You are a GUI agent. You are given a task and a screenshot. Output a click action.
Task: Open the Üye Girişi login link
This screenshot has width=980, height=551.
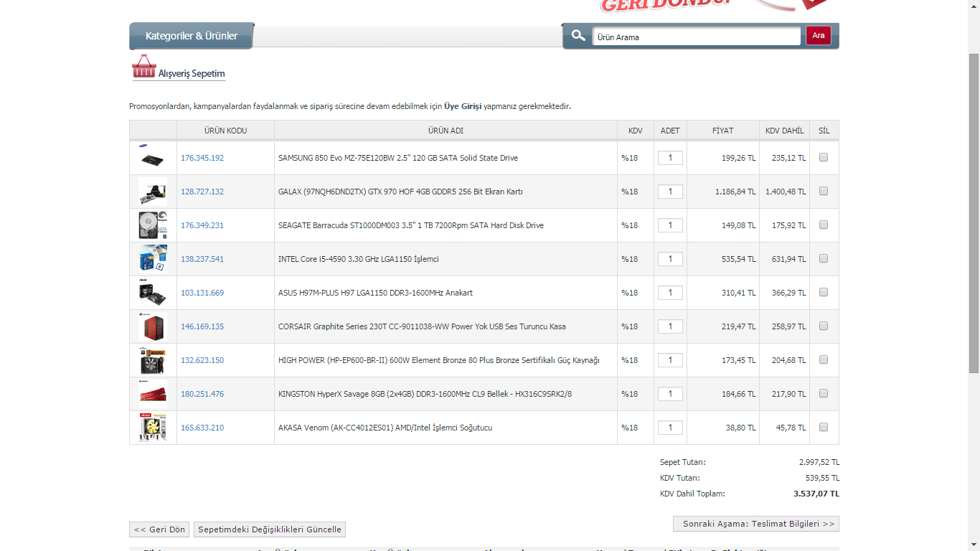tap(463, 106)
